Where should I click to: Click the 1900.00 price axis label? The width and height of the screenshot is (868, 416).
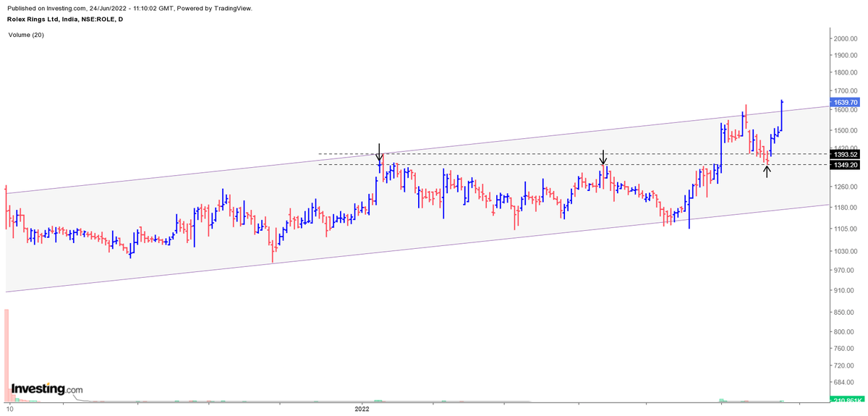(x=845, y=55)
